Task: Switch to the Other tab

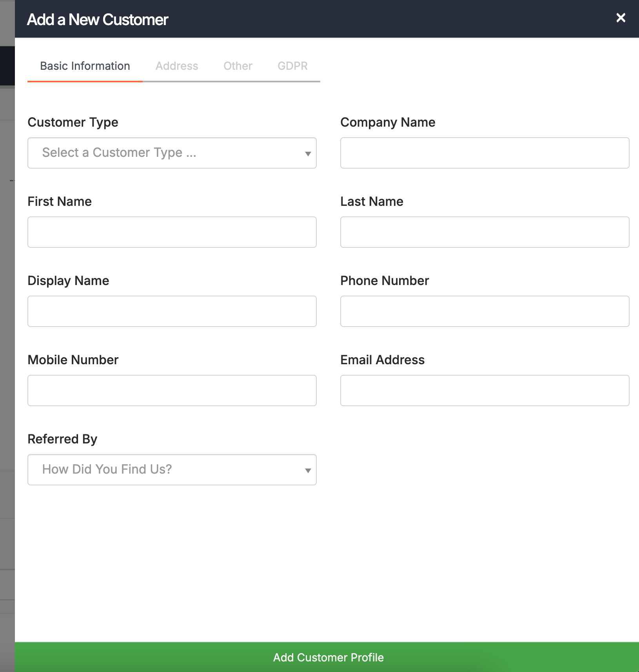Action: pyautogui.click(x=238, y=66)
